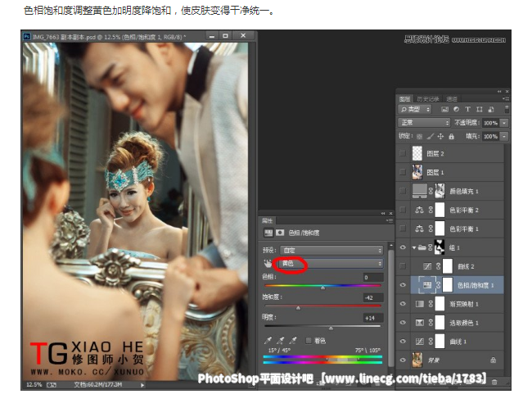Click the on-image adjustment hand tool
This screenshot has height=394, width=532.
point(268,264)
